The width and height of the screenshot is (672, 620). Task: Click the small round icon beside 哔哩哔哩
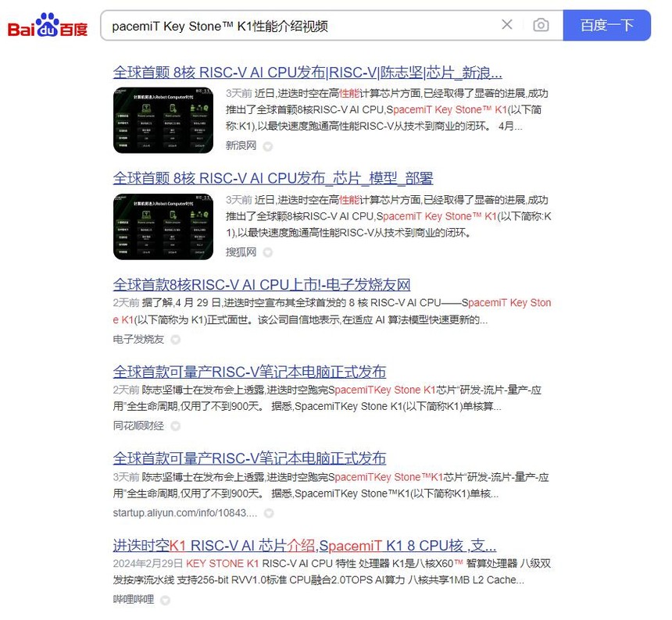(x=165, y=600)
